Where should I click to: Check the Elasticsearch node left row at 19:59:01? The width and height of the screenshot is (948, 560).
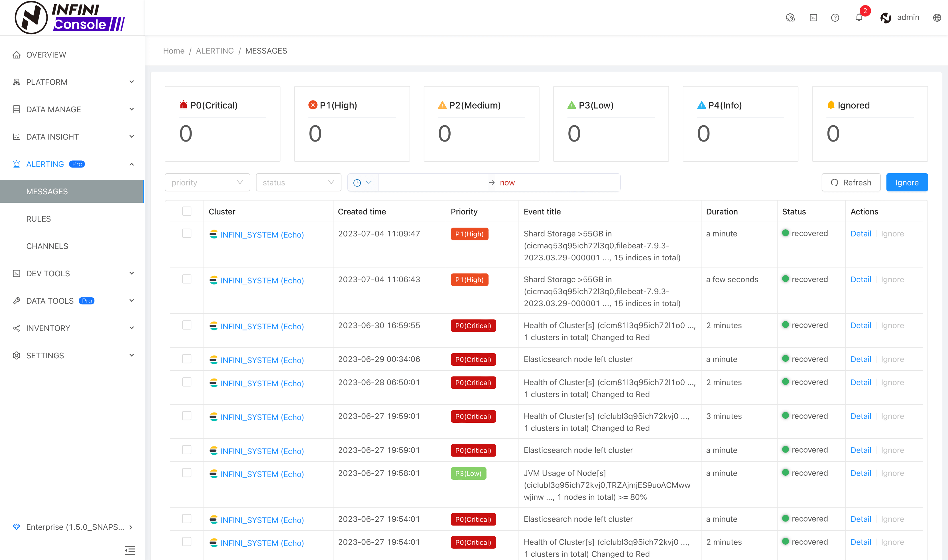(x=186, y=450)
